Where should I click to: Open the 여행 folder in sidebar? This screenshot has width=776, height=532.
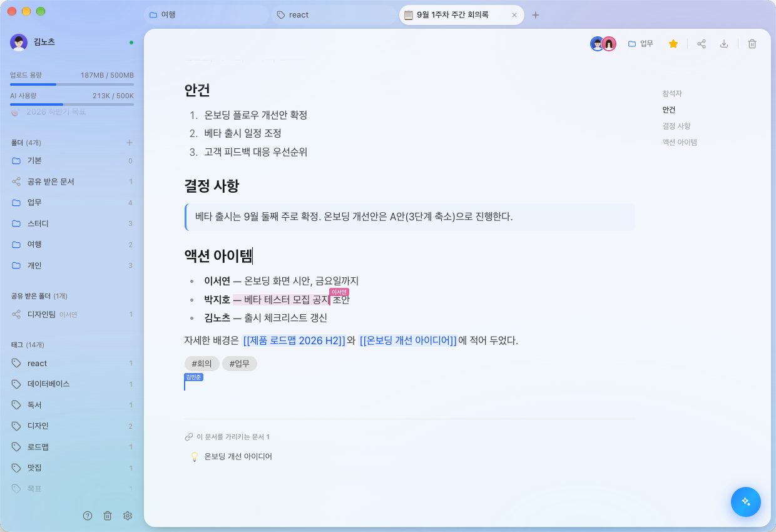tap(72, 245)
